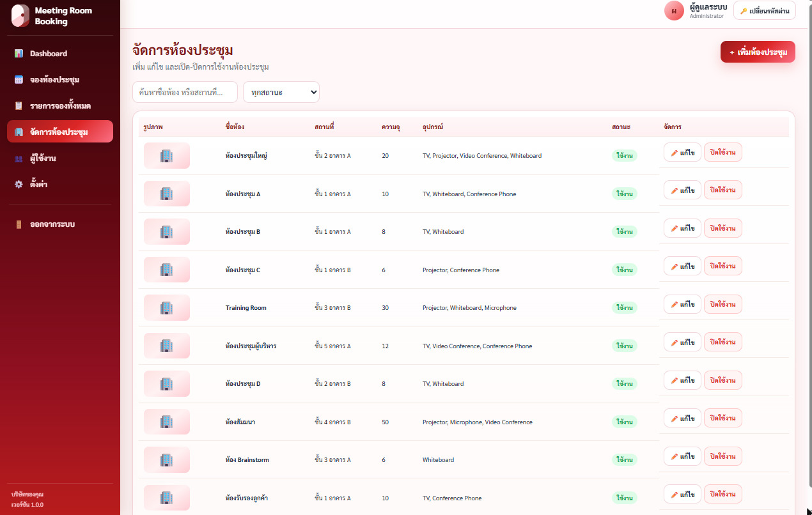Image resolution: width=812 pixels, height=515 pixels.
Task: Edit ห้องประชุม C row
Action: click(x=682, y=266)
